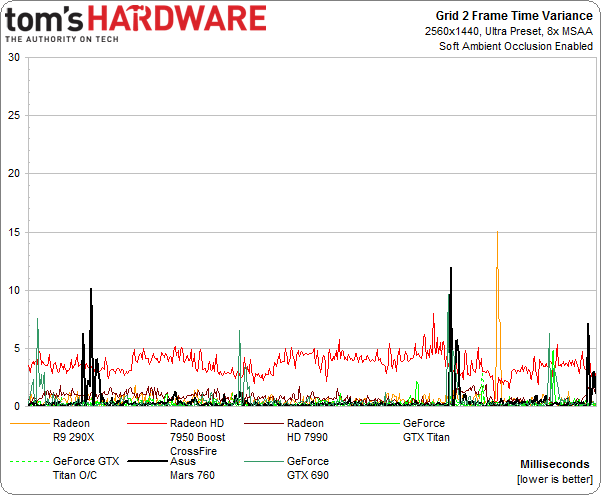Click the orange R9 290X spike peak near 15
The image size is (601, 495).
tap(498, 232)
